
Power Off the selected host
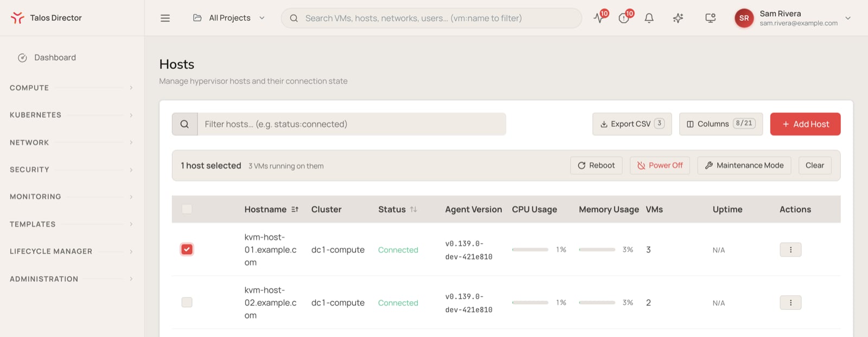(x=660, y=165)
